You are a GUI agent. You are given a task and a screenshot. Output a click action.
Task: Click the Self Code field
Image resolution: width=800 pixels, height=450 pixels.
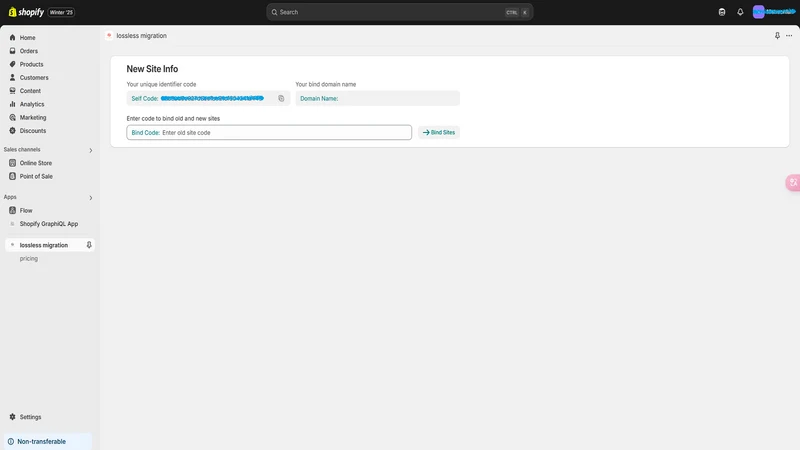208,98
